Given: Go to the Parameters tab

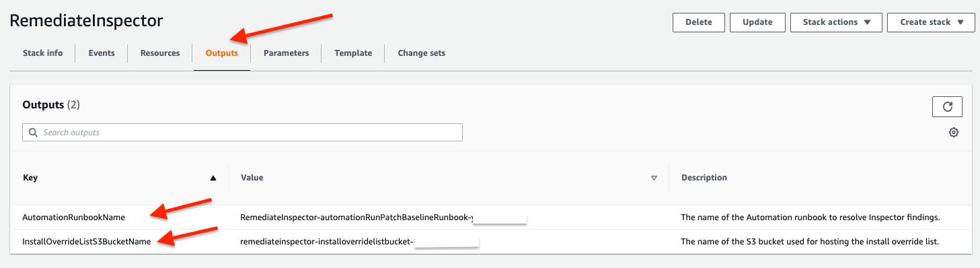Looking at the screenshot, I should click(x=286, y=53).
